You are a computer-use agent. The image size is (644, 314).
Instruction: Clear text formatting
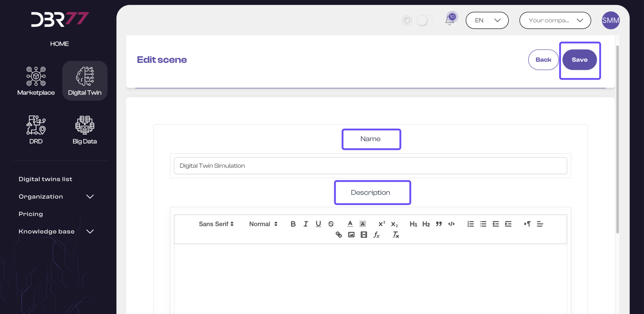396,235
